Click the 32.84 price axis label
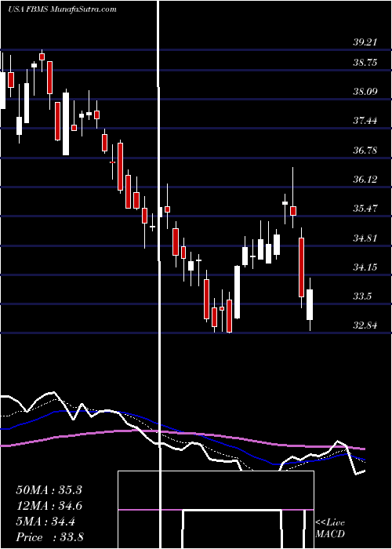Image resolution: width=392 pixels, height=549 pixels. pyautogui.click(x=365, y=325)
